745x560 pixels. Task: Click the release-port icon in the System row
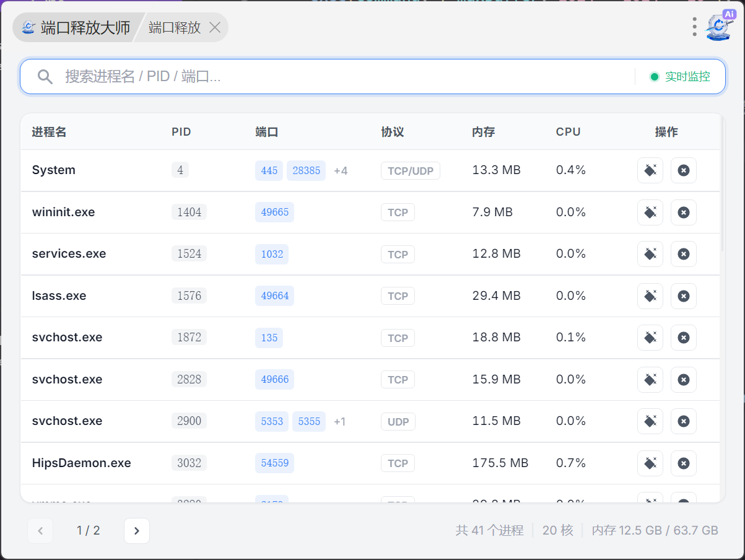click(650, 170)
